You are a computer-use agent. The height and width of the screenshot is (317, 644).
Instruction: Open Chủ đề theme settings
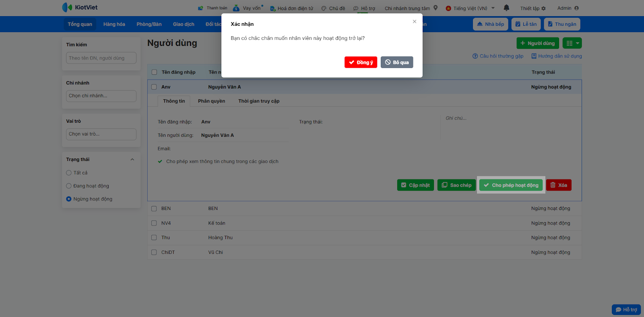point(333,8)
